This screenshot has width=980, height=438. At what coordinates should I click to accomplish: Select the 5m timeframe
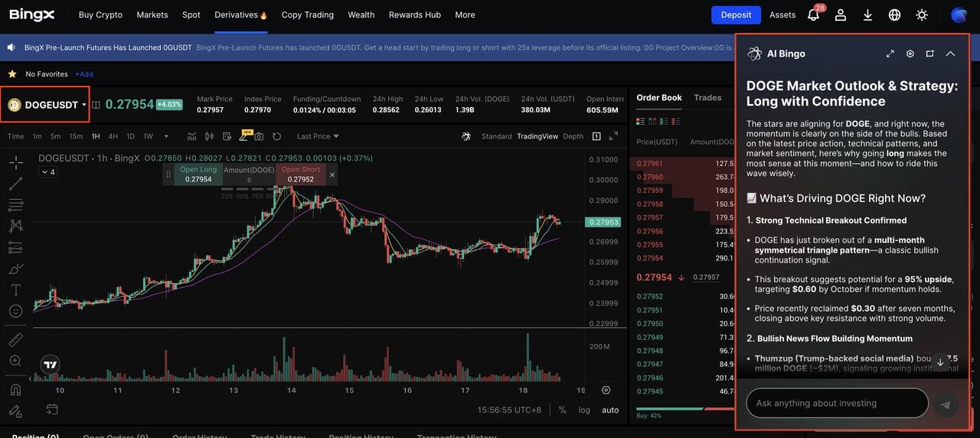(55, 136)
